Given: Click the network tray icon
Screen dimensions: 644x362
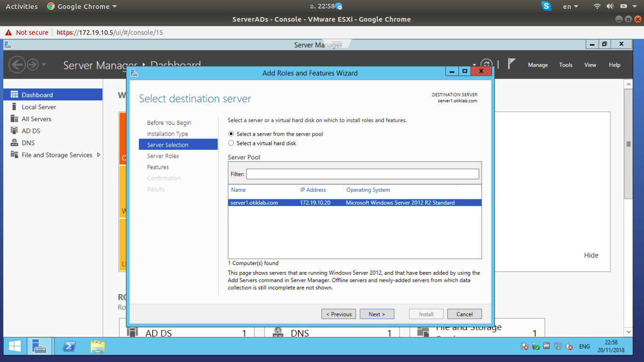Looking at the screenshot, I should point(558,346).
